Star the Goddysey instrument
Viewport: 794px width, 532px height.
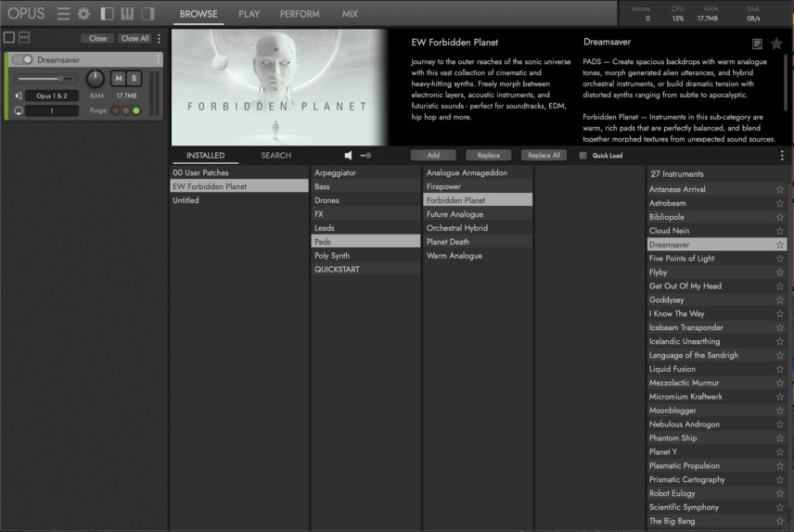(780, 300)
